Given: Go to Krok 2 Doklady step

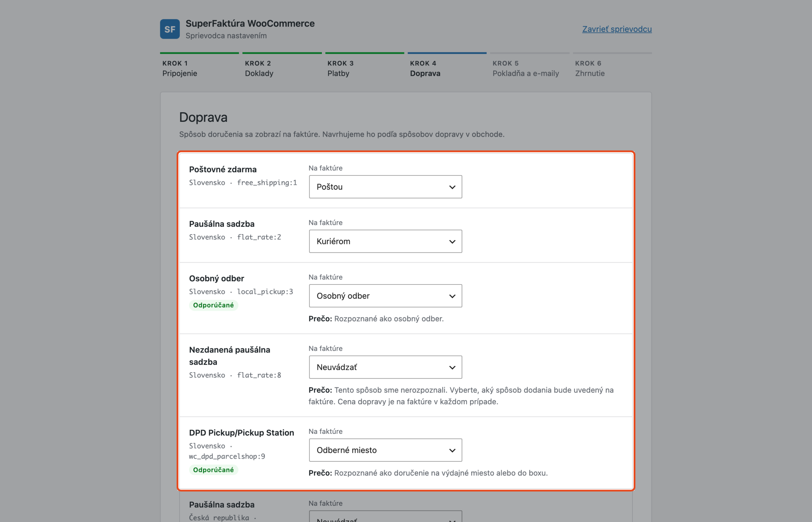Looking at the screenshot, I should (x=282, y=66).
